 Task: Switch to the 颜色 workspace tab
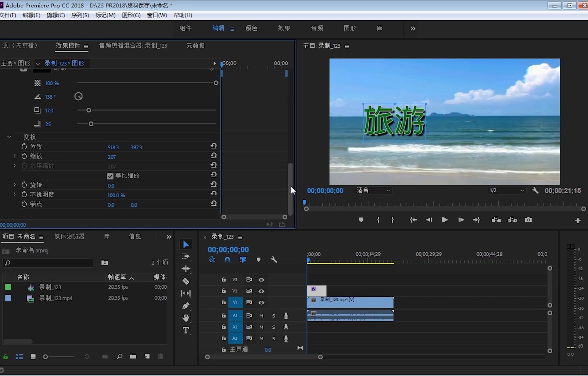(251, 28)
